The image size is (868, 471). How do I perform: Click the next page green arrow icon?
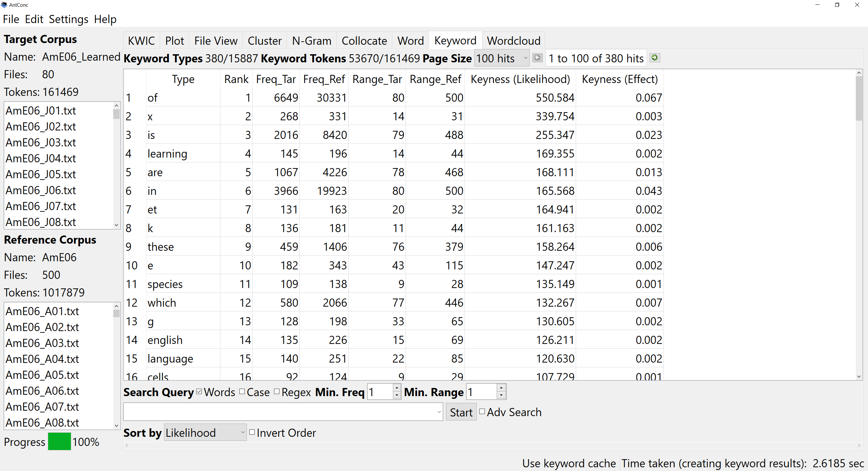(x=654, y=58)
